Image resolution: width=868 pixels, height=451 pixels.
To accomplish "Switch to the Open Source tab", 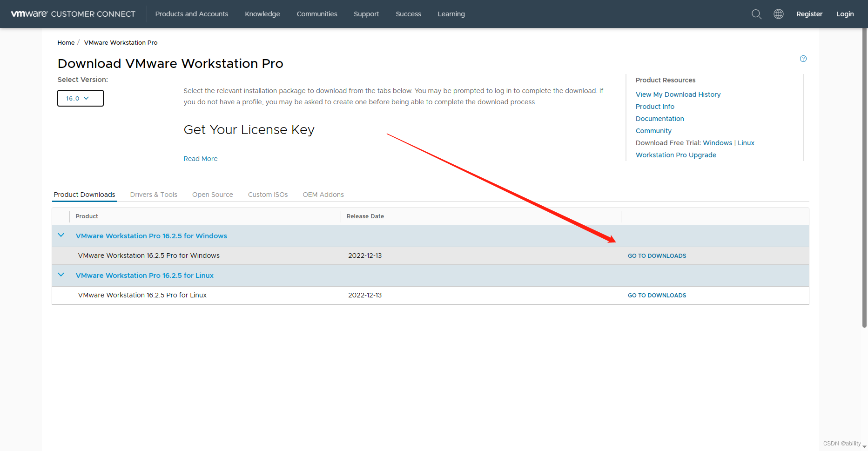I will tap(213, 195).
